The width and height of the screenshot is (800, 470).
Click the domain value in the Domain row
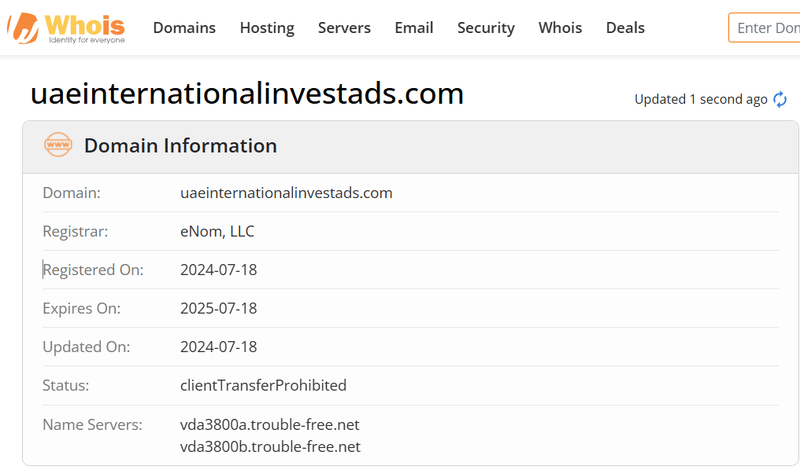click(x=286, y=193)
